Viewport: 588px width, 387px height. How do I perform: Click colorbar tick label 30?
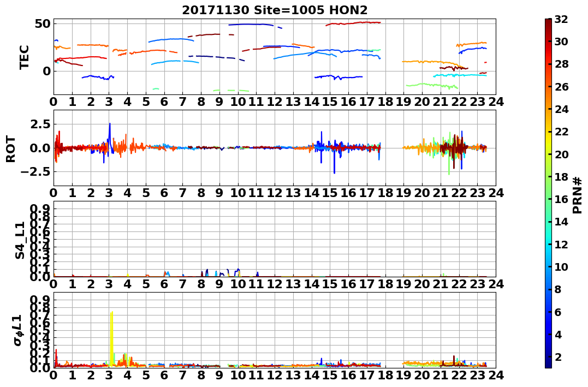click(x=561, y=41)
